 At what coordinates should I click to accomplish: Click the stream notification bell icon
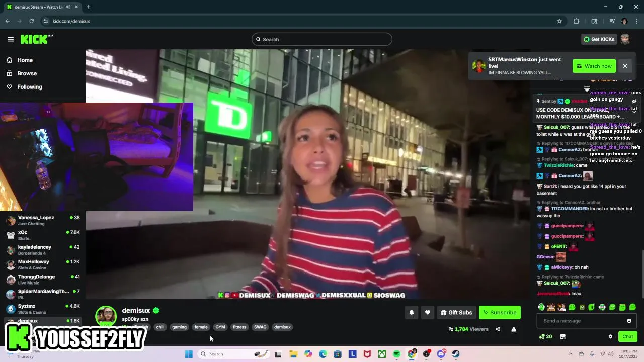(x=411, y=312)
